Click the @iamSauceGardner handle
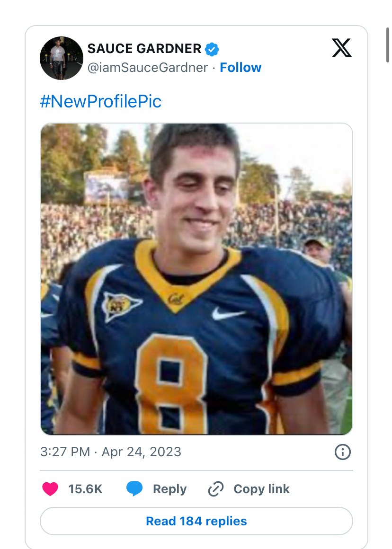This screenshot has width=392, height=549. (148, 68)
